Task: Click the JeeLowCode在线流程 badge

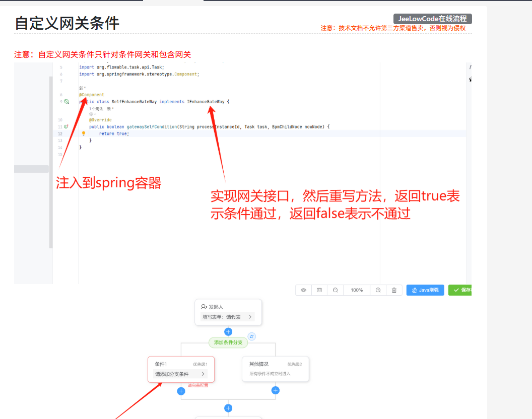Action: click(x=432, y=19)
